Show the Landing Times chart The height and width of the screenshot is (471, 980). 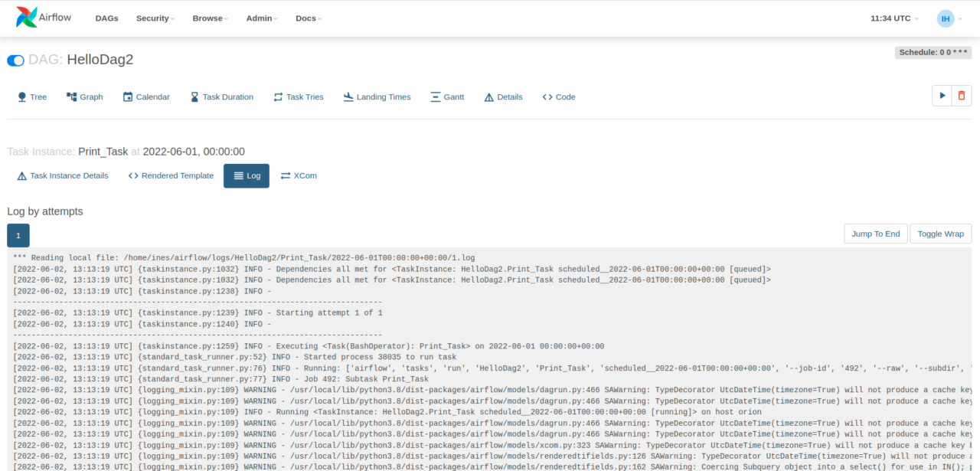click(377, 96)
